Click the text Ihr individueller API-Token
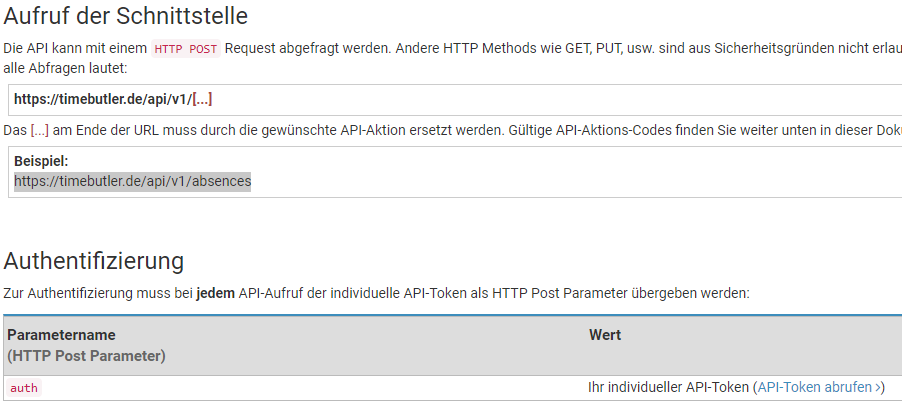 [668, 387]
